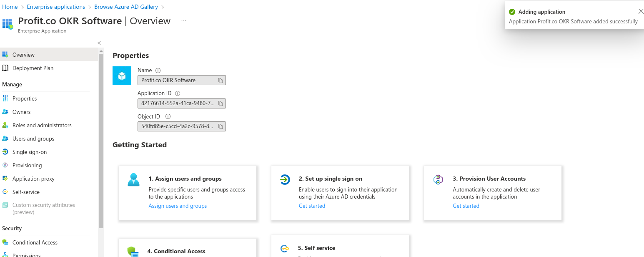This screenshot has height=257, width=644.
Task: Click the Overview sidebar icon
Action: click(5, 55)
